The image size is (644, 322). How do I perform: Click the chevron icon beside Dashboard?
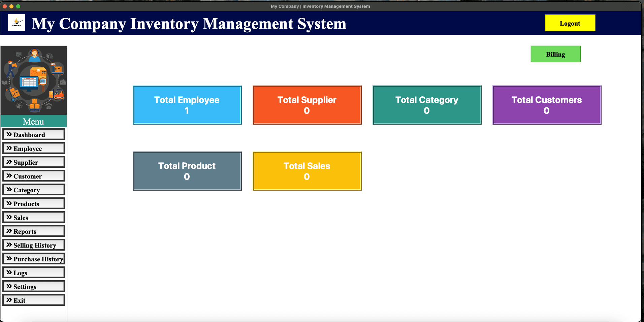[9, 134]
